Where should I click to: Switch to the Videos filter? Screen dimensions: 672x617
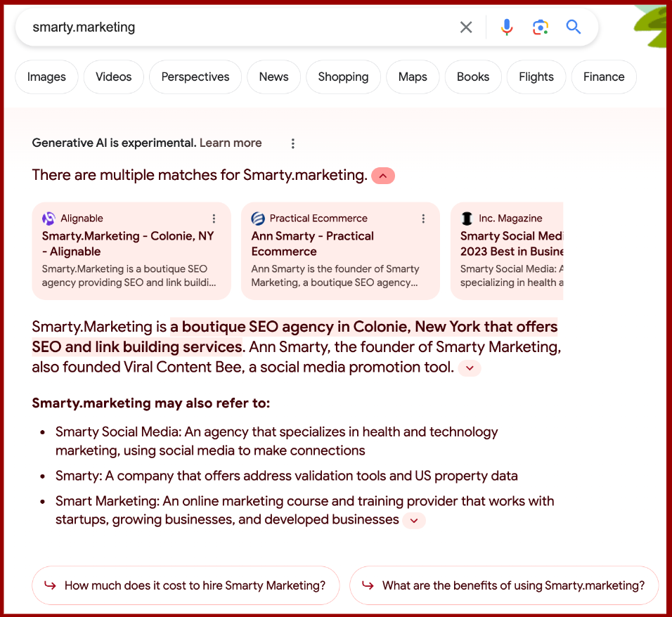[x=114, y=77]
